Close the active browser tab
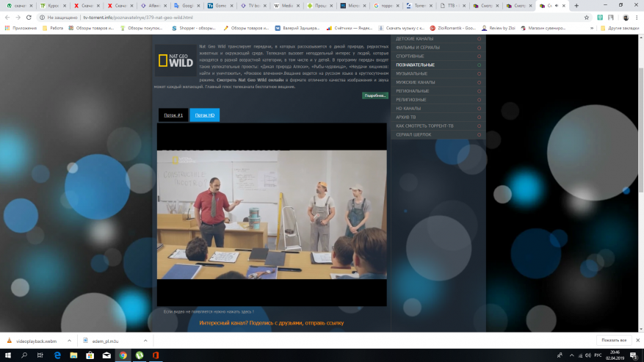 point(563,6)
